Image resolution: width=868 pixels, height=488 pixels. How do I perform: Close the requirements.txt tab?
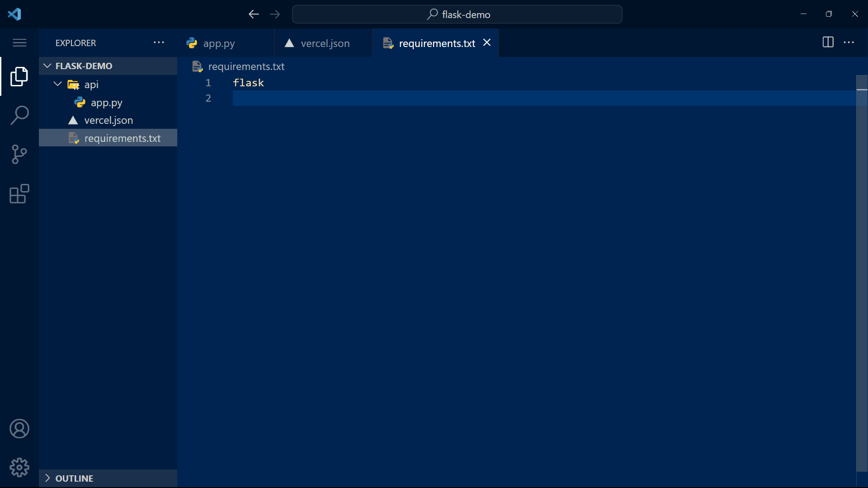[x=487, y=42]
